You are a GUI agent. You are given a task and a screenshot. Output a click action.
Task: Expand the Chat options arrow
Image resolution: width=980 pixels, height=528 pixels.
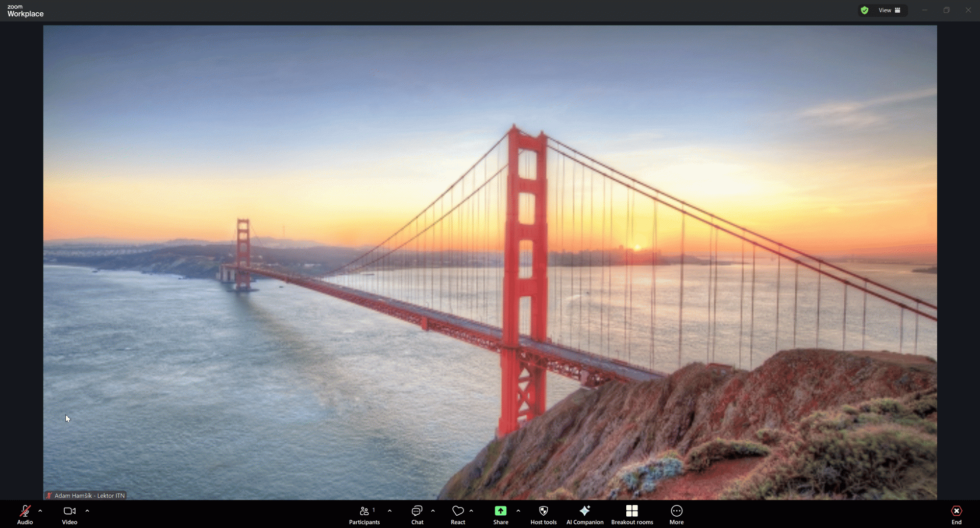coord(433,511)
